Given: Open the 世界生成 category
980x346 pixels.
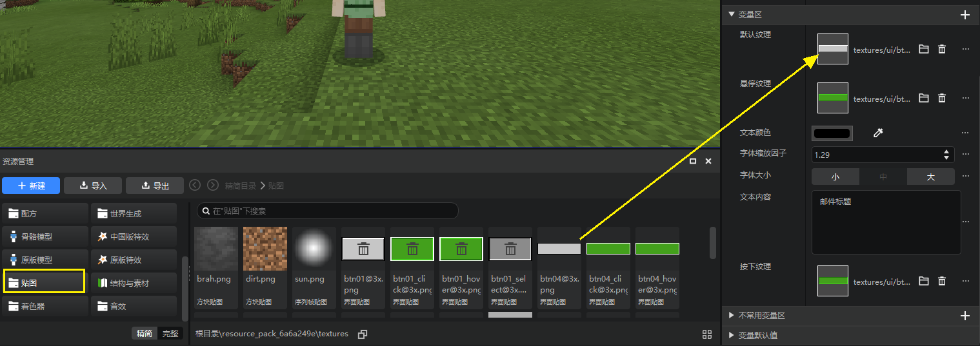Looking at the screenshot, I should (x=134, y=213).
